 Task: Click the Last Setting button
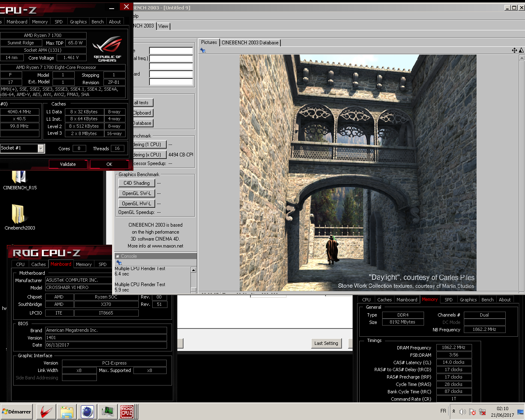tap(326, 343)
